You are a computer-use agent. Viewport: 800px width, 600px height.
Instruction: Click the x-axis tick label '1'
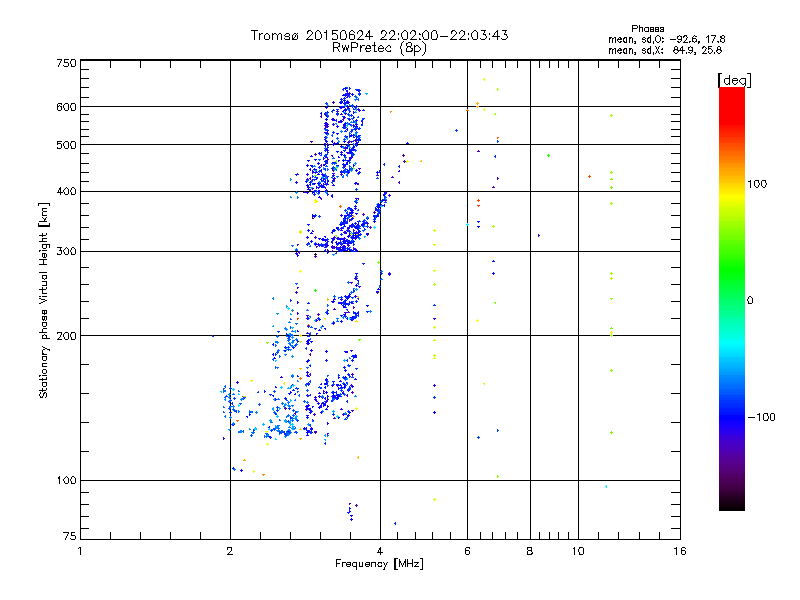[x=80, y=551]
